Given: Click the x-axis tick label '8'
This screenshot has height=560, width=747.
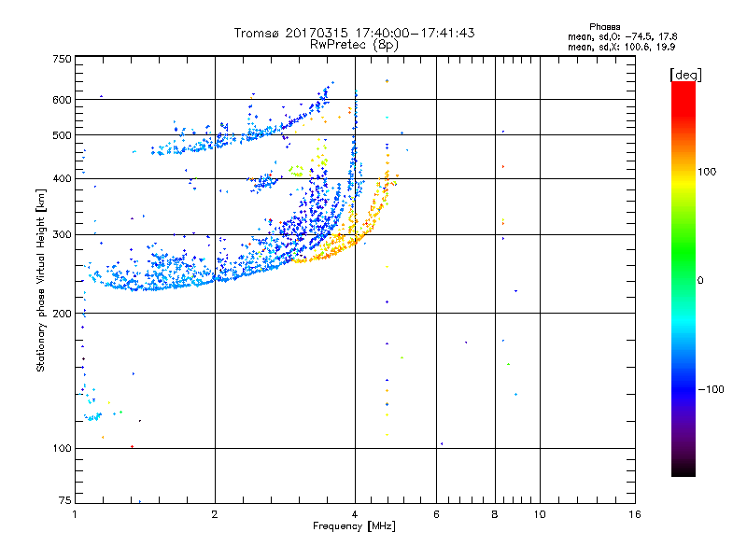Looking at the screenshot, I should pos(495,514).
